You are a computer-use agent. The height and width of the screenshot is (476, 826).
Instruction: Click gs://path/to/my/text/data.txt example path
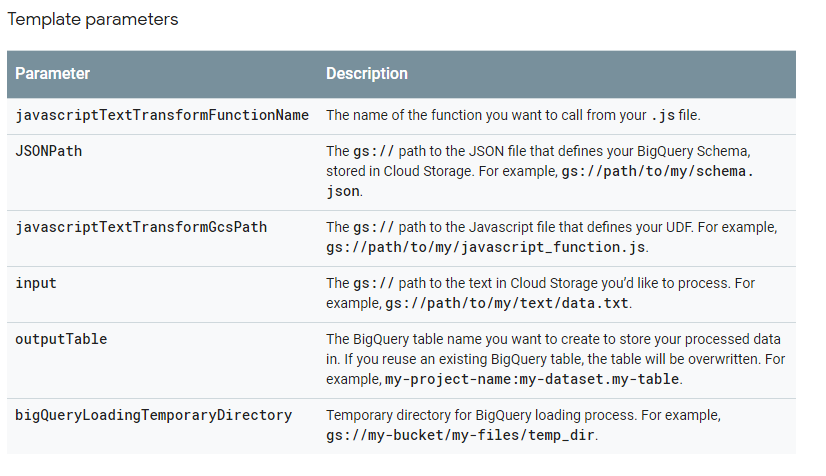pyautogui.click(x=507, y=304)
